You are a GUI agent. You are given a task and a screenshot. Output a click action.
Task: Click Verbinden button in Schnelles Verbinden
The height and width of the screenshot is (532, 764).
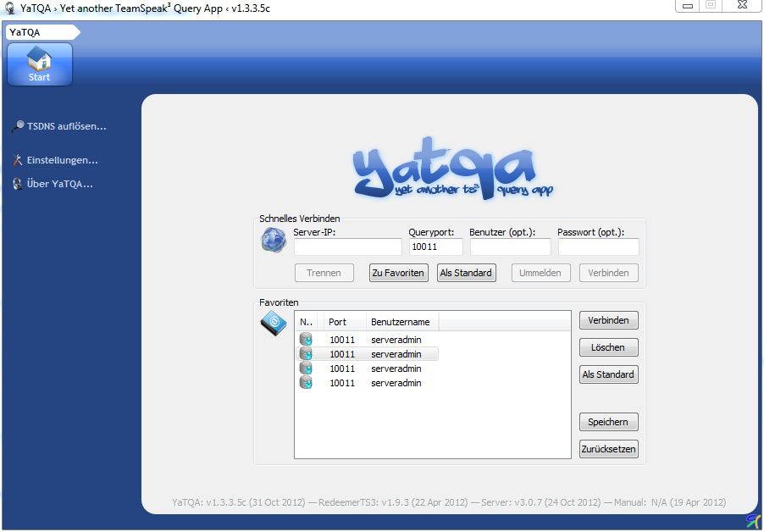click(608, 273)
